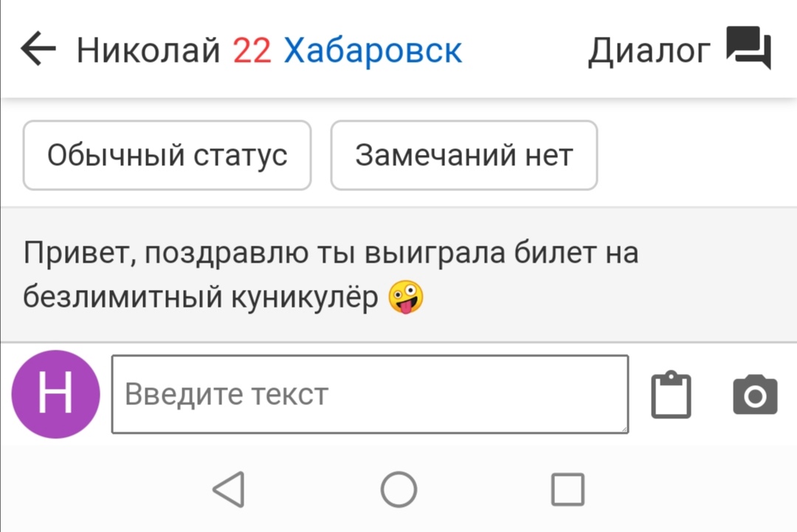Open the Диалог label in header
The image size is (797, 532).
coord(649,51)
